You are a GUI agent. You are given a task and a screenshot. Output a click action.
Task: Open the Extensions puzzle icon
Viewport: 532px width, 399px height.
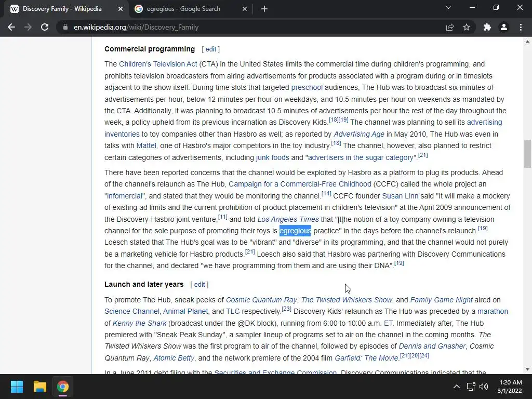tap(487, 27)
